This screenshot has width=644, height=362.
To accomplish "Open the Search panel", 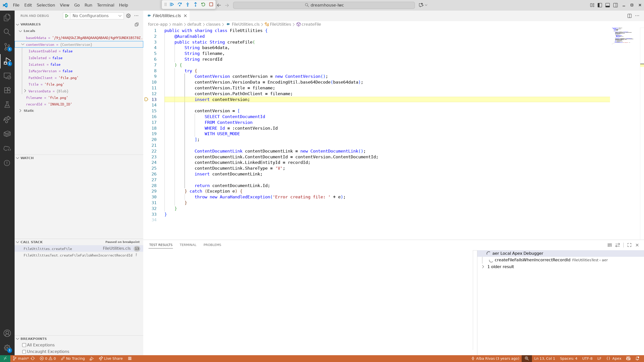I will (7, 32).
